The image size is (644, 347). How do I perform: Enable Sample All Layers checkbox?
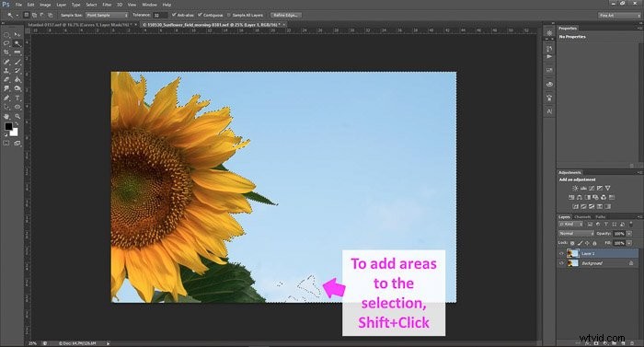[x=229, y=15]
